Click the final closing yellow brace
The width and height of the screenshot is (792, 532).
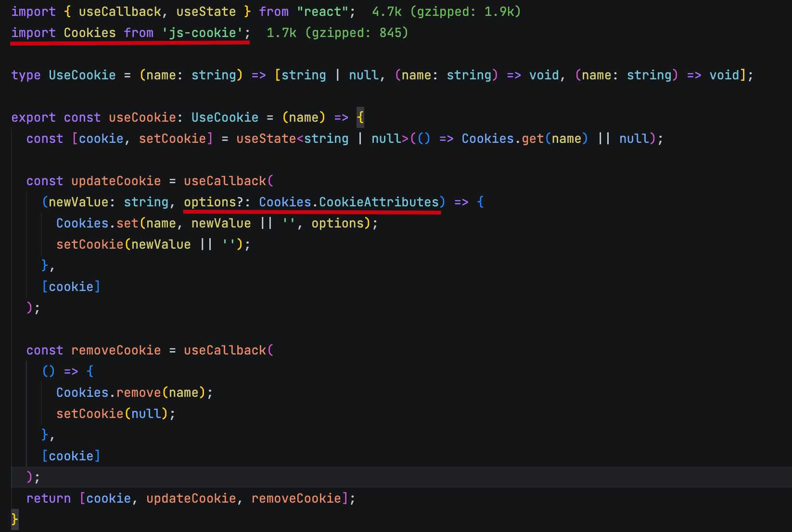tap(14, 519)
